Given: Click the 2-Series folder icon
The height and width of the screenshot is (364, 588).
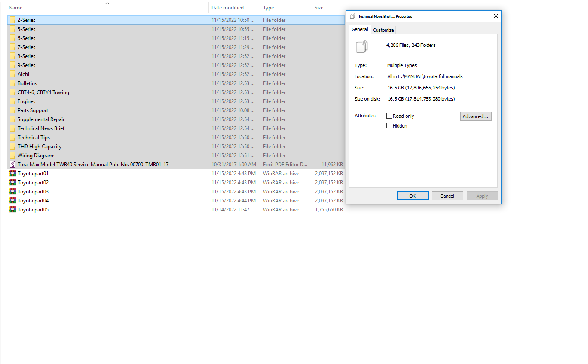Looking at the screenshot, I should tap(12, 20).
